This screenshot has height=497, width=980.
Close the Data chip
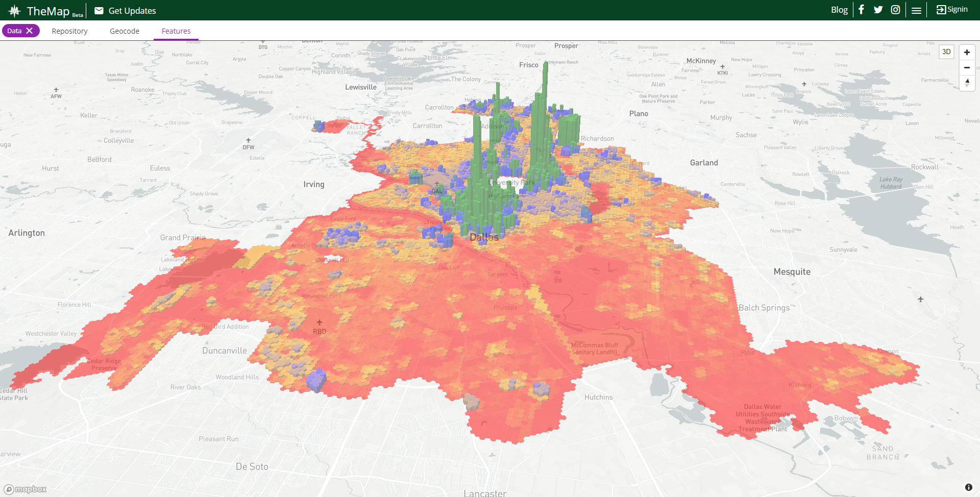click(30, 31)
